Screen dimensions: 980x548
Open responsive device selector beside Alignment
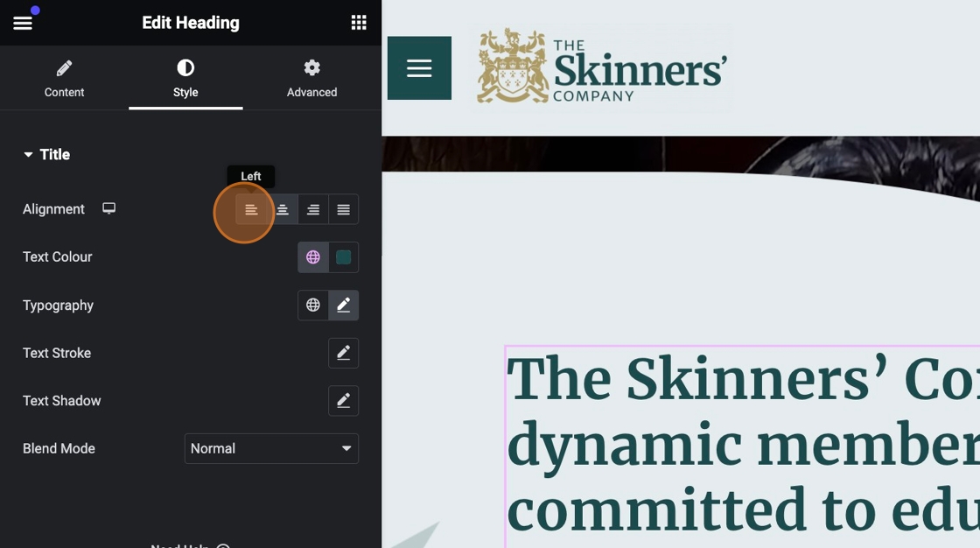108,208
